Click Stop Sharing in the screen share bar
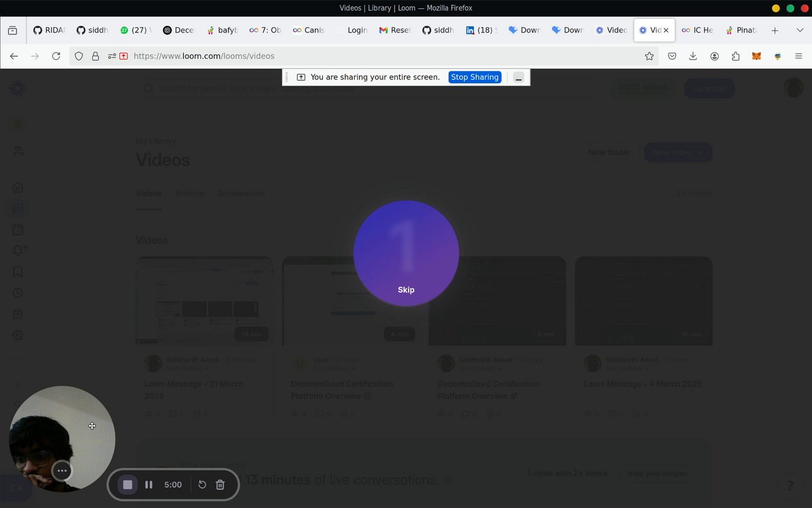 tap(475, 77)
